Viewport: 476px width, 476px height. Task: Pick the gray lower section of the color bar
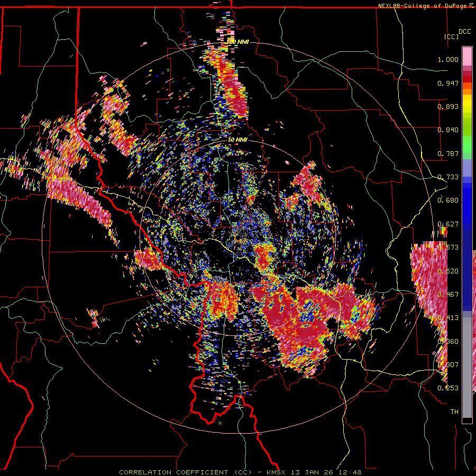467,368
